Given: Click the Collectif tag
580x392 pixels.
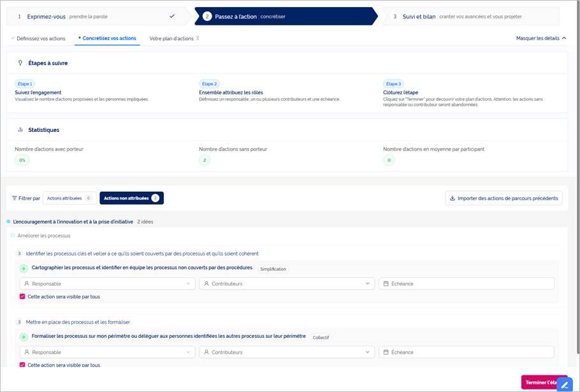Looking at the screenshot, I should (x=321, y=338).
